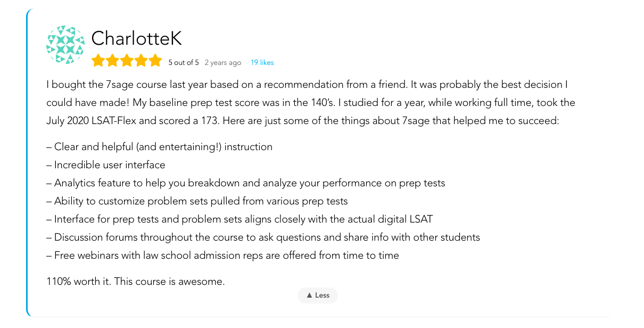Viewport: 644px width, 328px height.
Task: Click the opening review paragraph text
Action: (x=309, y=102)
